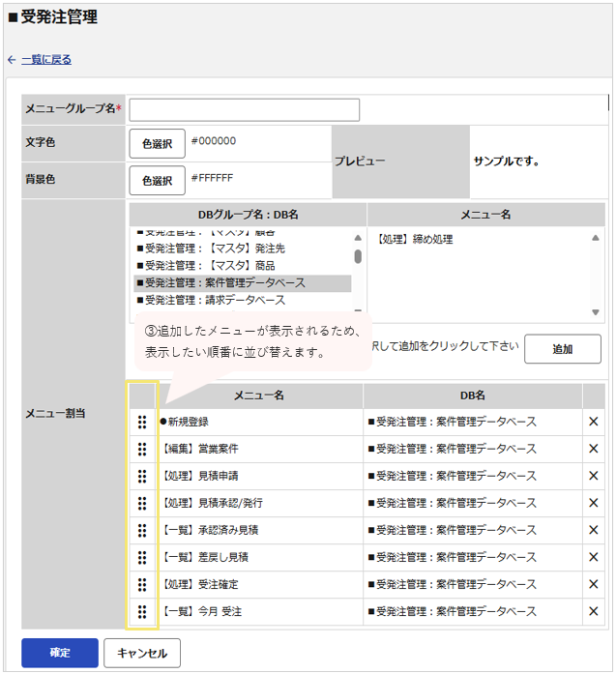
Task: Remove the 【処理】見積申請 menu row
Action: [x=593, y=476]
